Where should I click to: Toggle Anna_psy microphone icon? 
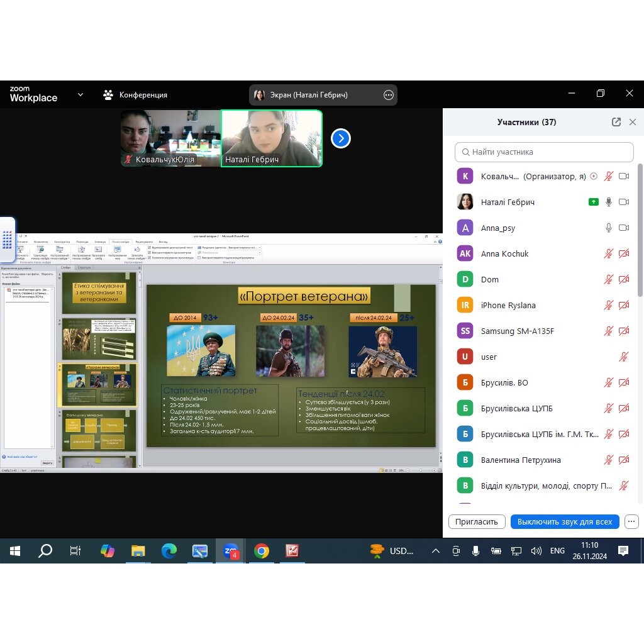click(608, 228)
